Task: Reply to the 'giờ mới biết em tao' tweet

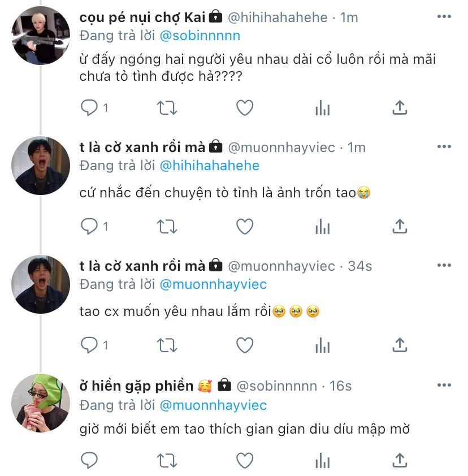Action: (89, 461)
